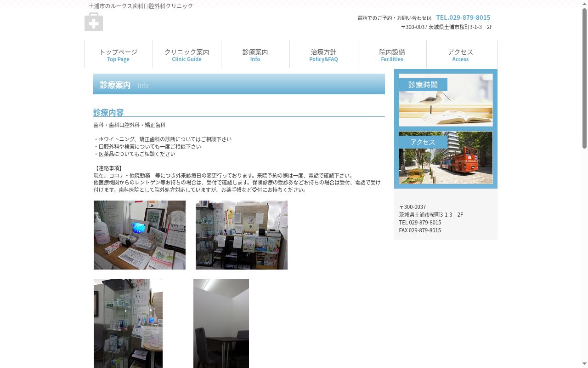
Task: Click the medical kit logo icon
Action: click(x=94, y=22)
